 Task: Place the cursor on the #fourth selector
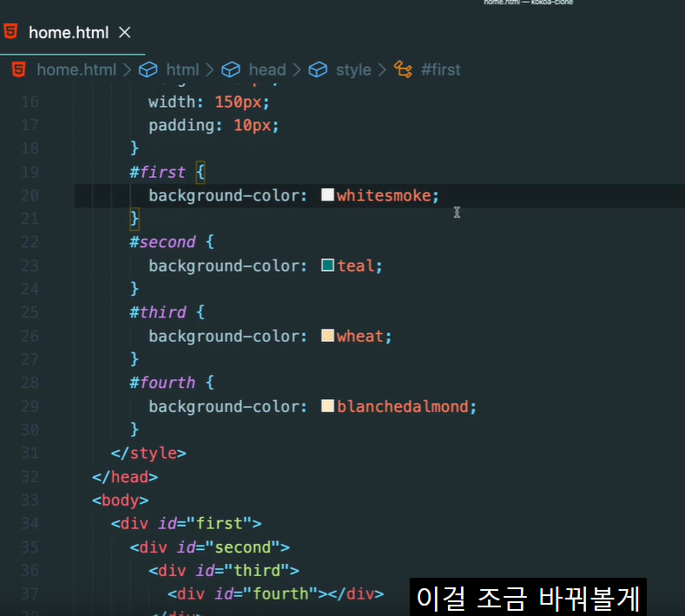(x=162, y=383)
